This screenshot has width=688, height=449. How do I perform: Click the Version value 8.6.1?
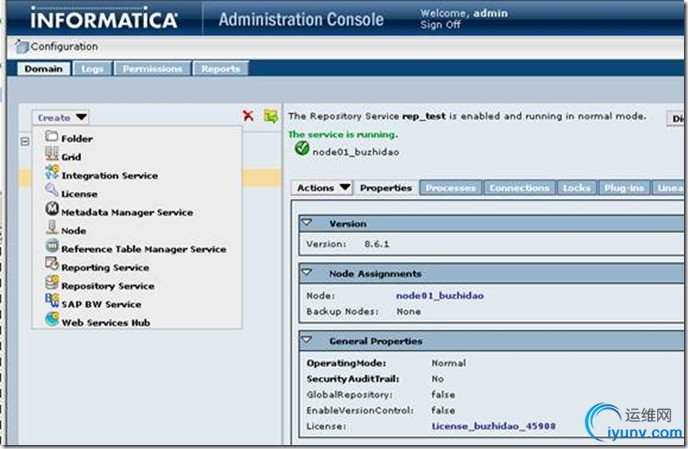376,244
